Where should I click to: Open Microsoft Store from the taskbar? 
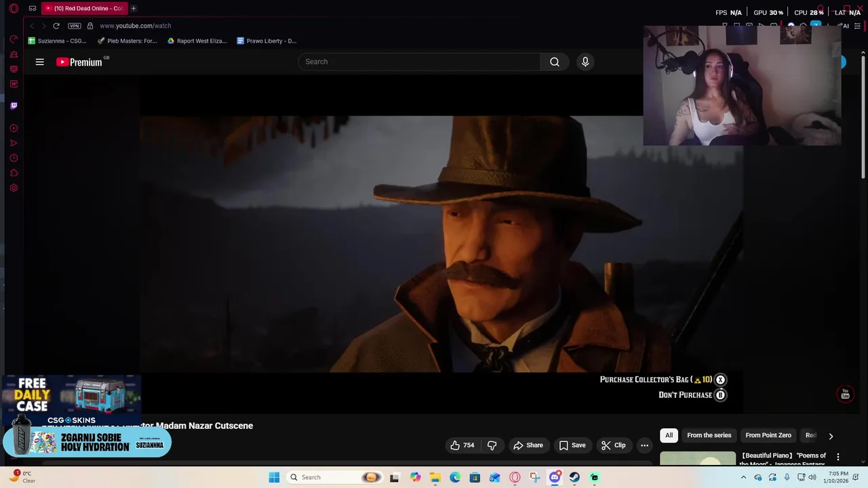[475, 477]
